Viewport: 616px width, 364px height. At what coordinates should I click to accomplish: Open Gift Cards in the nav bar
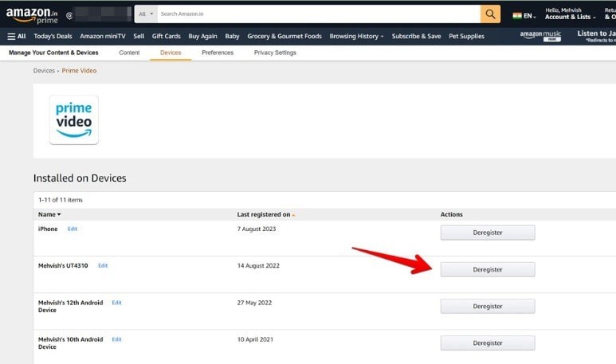pyautogui.click(x=167, y=36)
